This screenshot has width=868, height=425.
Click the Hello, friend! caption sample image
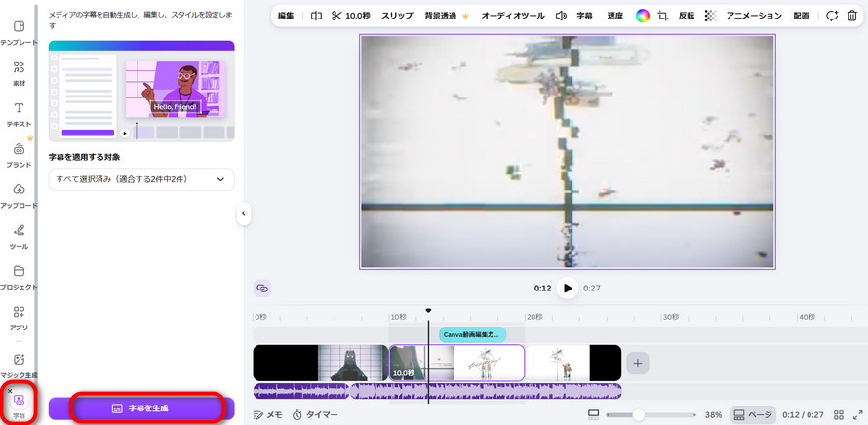(x=175, y=90)
